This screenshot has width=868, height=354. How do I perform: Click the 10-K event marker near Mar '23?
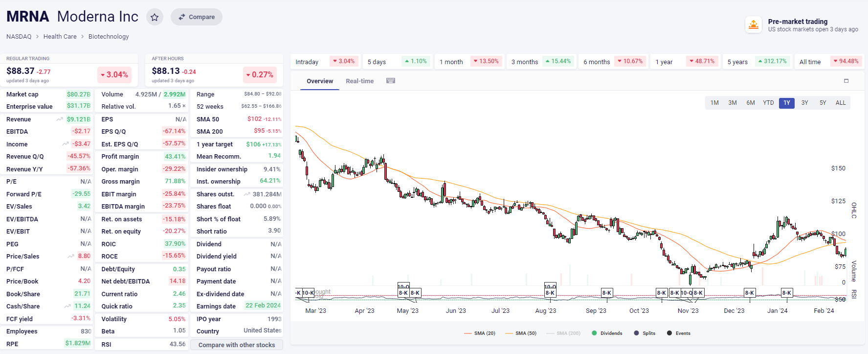pyautogui.click(x=308, y=293)
